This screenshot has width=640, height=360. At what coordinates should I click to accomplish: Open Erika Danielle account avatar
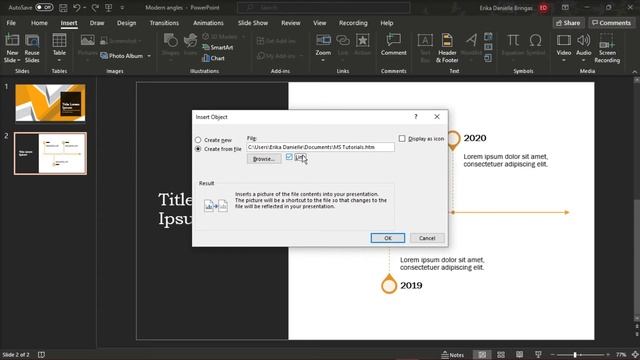[x=543, y=8]
